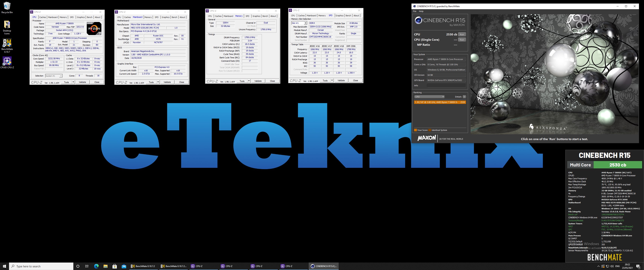
Task: Open the Slot #1 memory slot dropdown
Action: point(299,23)
